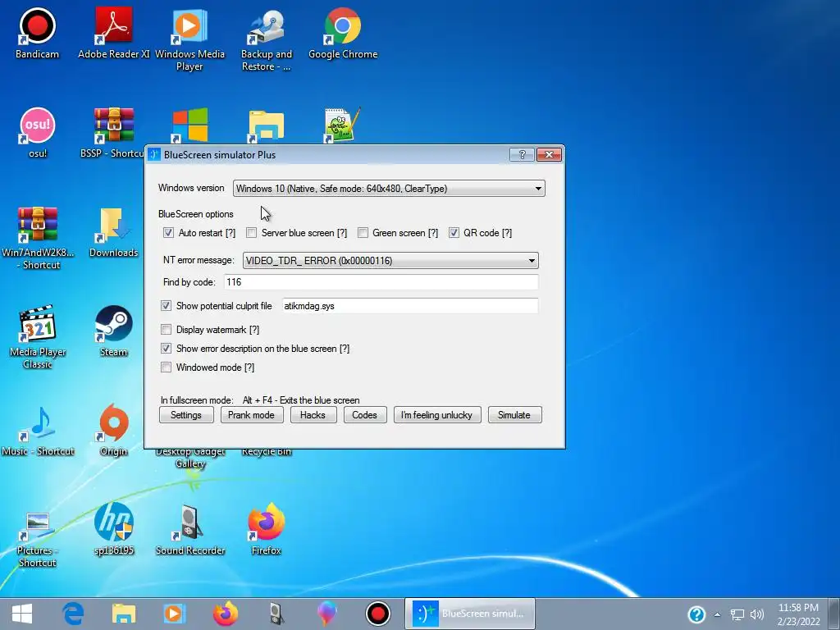Image resolution: width=840 pixels, height=630 pixels.
Task: Focus the Find by code input field
Action: (381, 282)
